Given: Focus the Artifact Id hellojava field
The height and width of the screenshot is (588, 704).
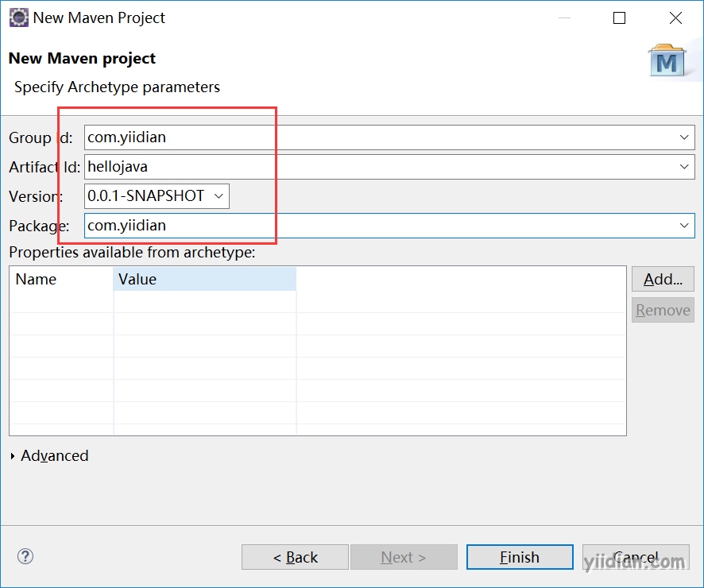Looking at the screenshot, I should pos(380,167).
